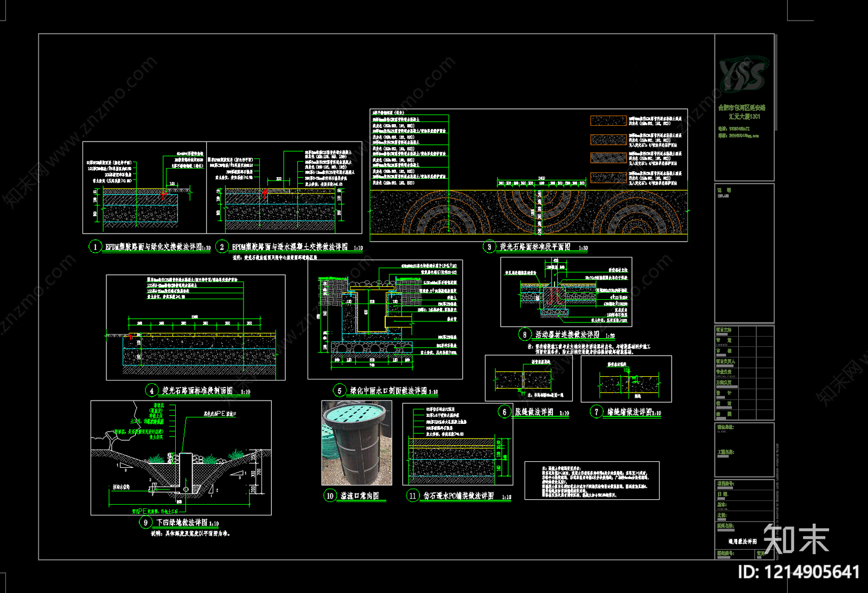Click the circled number 7 detail marker
The width and height of the screenshot is (868, 593).
[597, 412]
